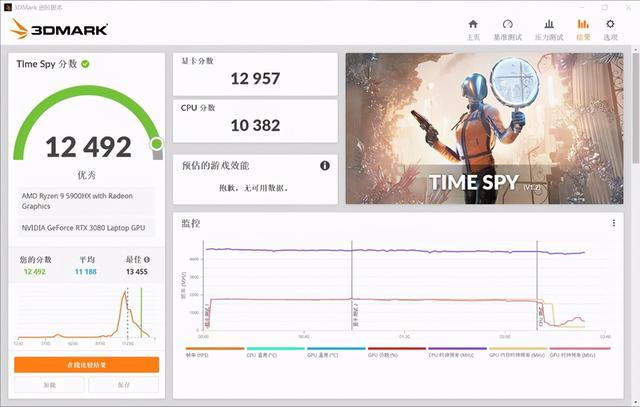Toggle the GPU 时钟频率 (MHz) pink legend series
640x407 pixels.
point(580,352)
